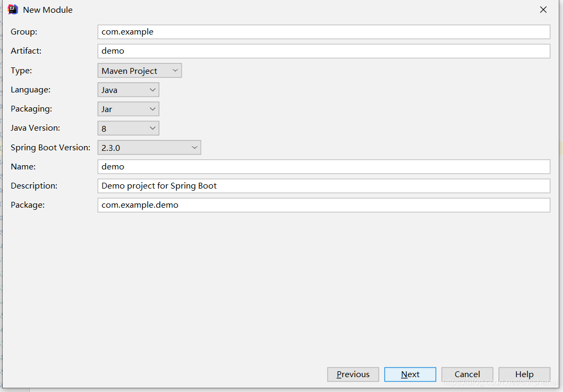Click the Description label
Viewport: 563px width, 392px height.
point(34,186)
